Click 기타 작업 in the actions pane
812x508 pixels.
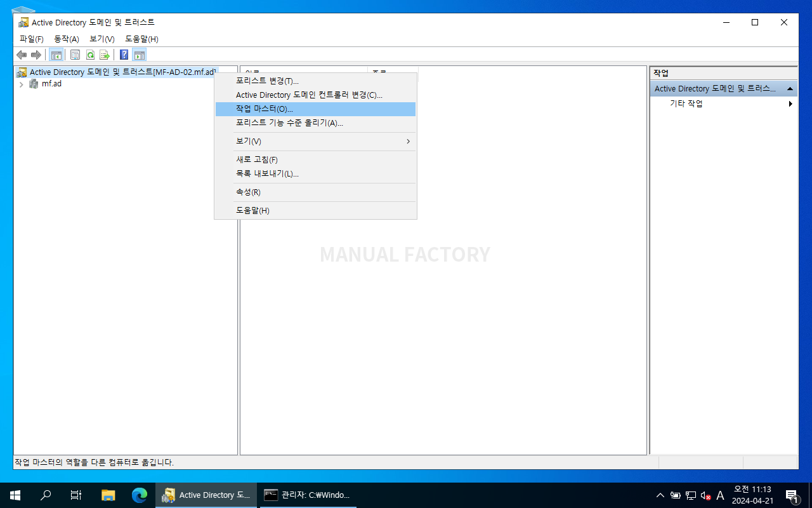tap(686, 104)
